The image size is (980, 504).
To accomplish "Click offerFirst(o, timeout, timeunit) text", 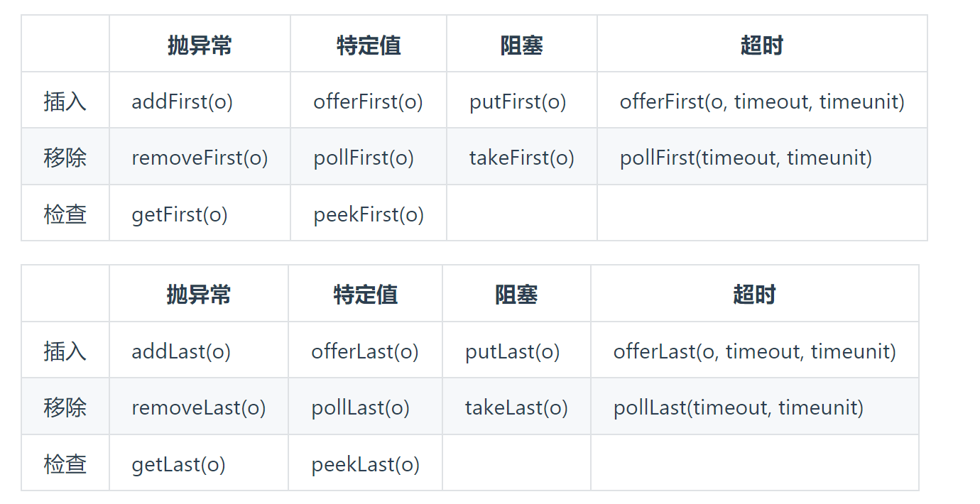I will pyautogui.click(x=762, y=102).
